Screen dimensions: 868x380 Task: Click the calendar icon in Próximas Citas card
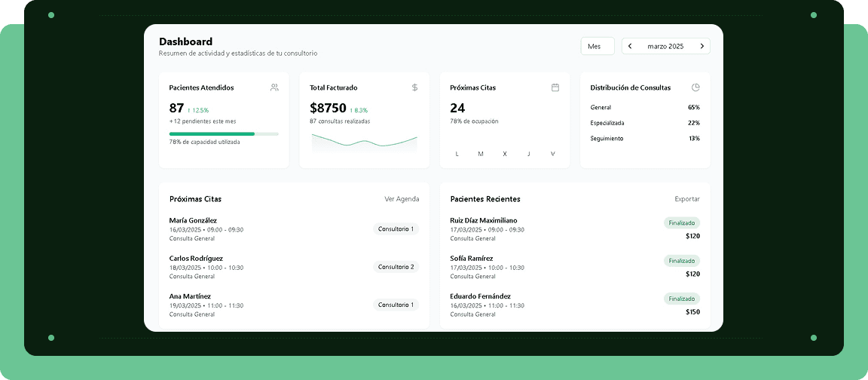(x=555, y=87)
